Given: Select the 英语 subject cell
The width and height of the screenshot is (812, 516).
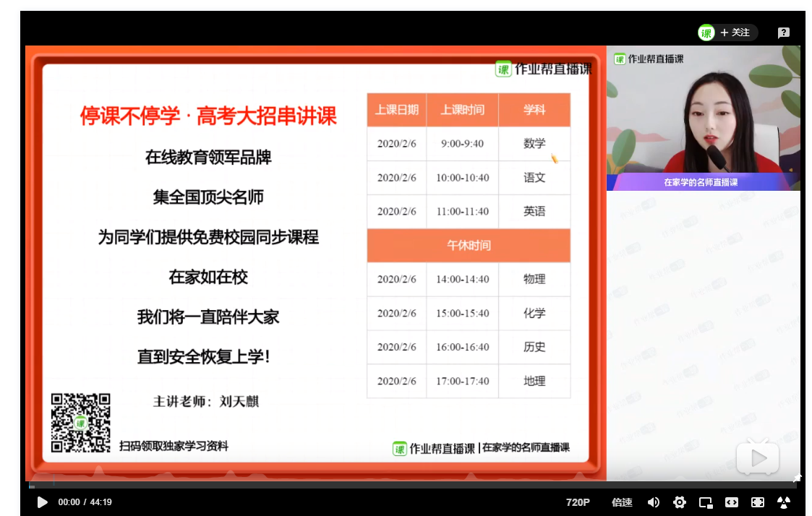Looking at the screenshot, I should (x=534, y=211).
